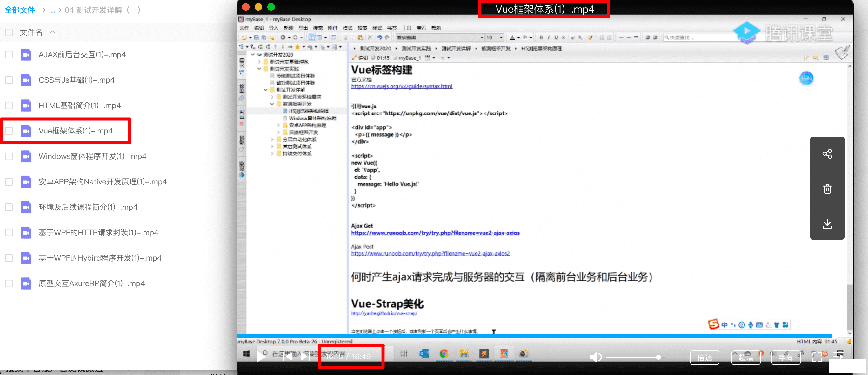Viewport: 868px width, 375px height.
Task: Open the file 环境及后续课程简介(1)–.mp4
Action: pos(88,207)
